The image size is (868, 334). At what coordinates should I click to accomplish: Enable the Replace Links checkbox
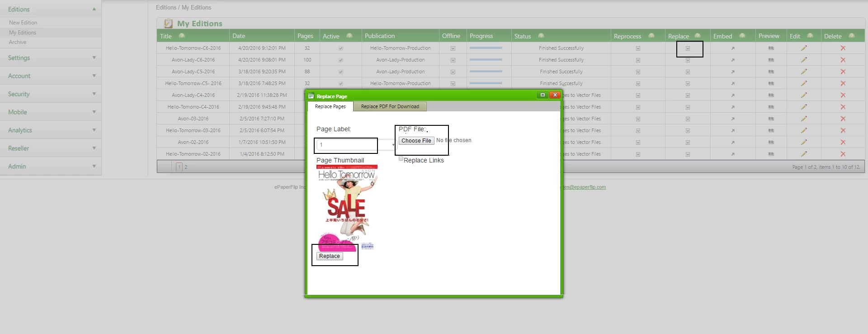coord(401,159)
